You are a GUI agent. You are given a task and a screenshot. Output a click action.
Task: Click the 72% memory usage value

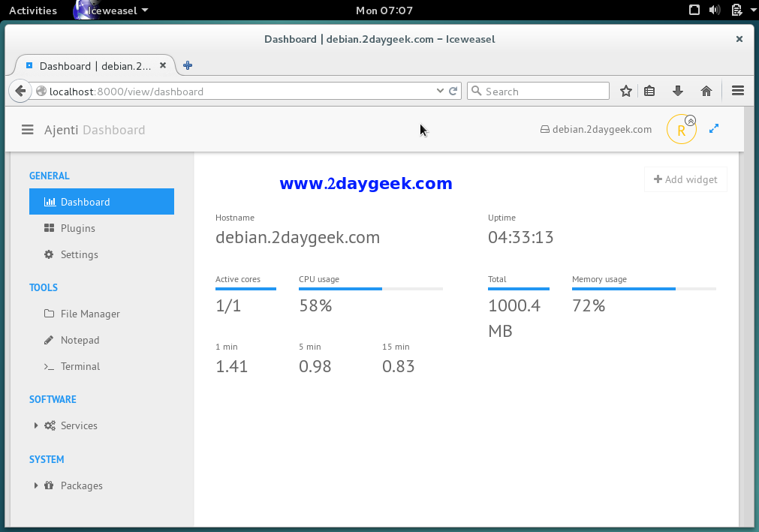tap(589, 305)
